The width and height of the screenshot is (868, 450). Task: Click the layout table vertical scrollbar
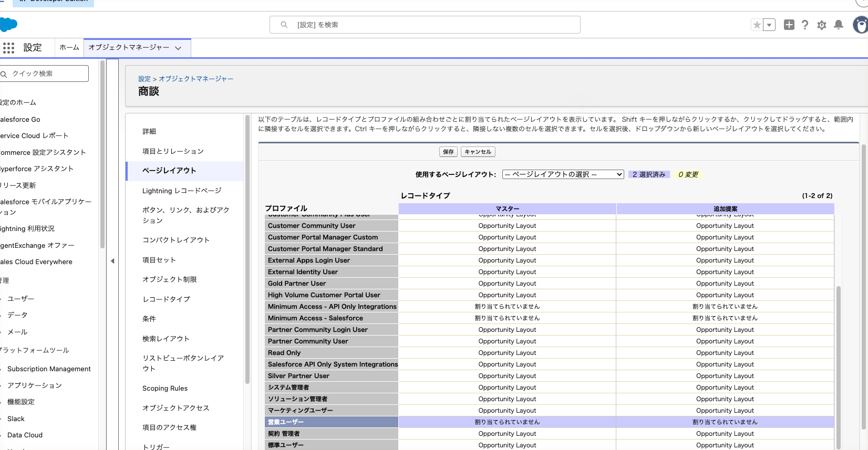click(839, 368)
